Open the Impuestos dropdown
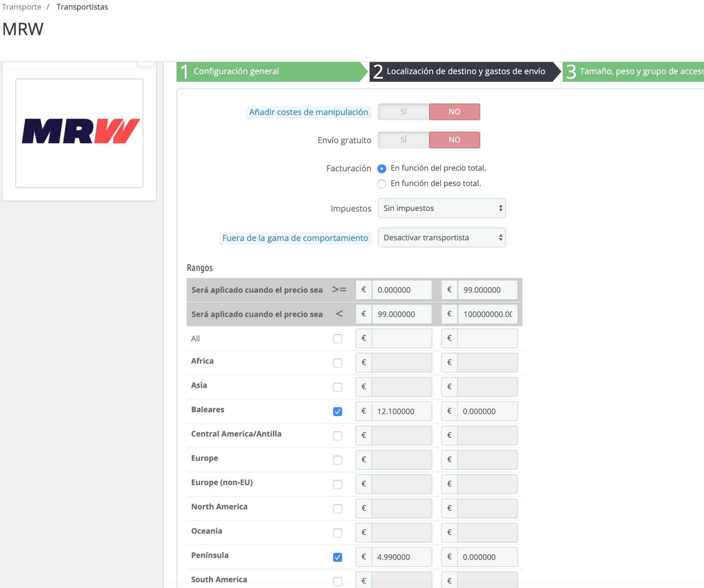Viewport: 704px width, 588px height. click(441, 208)
